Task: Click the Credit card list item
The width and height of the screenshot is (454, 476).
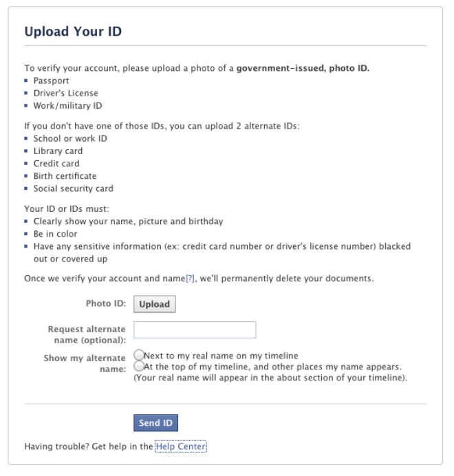Action: coord(56,164)
